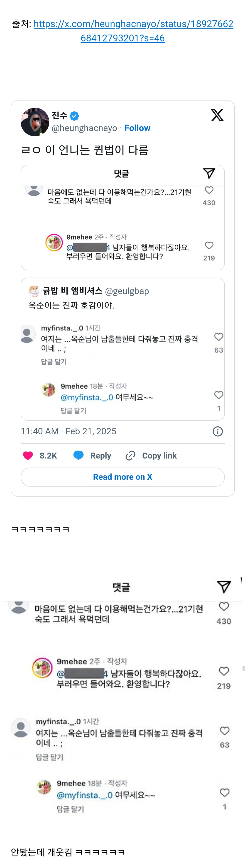
Task: Copy link to the tweet
Action: point(151,456)
